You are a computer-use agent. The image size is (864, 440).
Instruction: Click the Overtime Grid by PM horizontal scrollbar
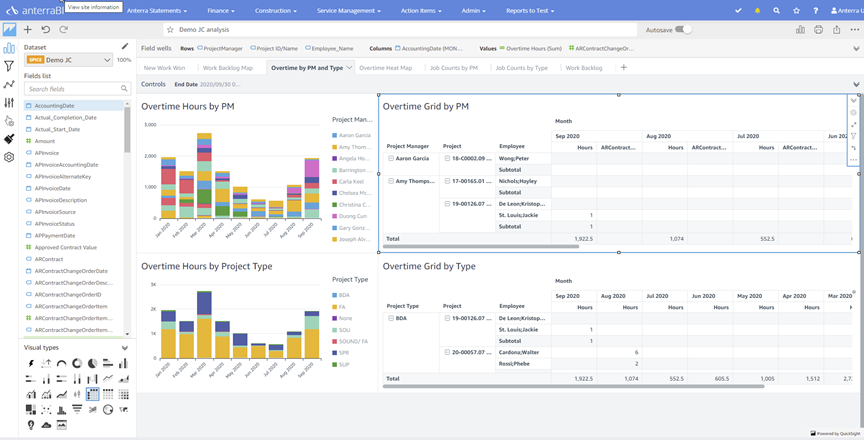click(480, 246)
